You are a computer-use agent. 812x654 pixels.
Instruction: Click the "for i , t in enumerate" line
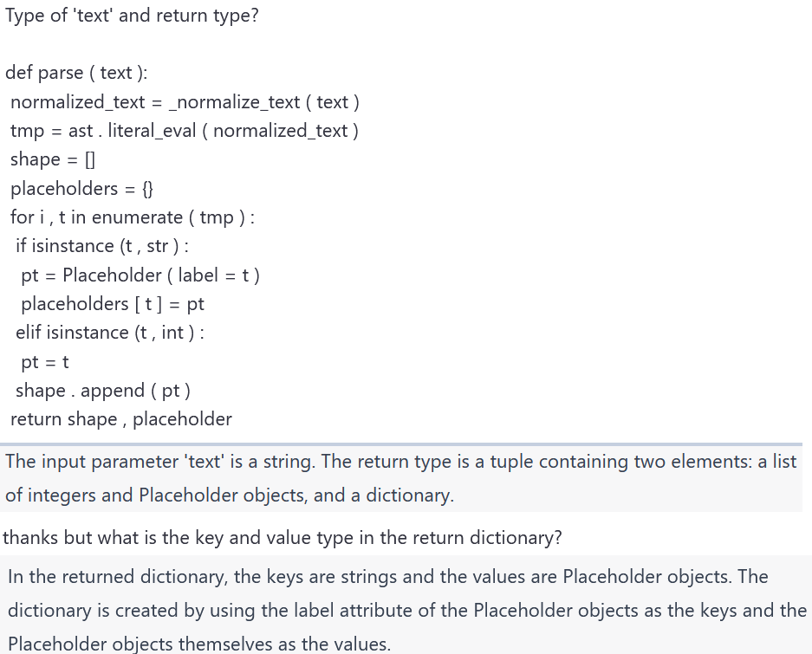(x=132, y=217)
